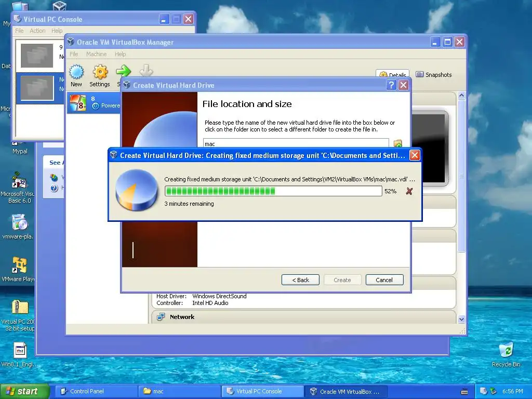Click the 52% disk creation progress bar
The image size is (532, 399).
point(273,191)
